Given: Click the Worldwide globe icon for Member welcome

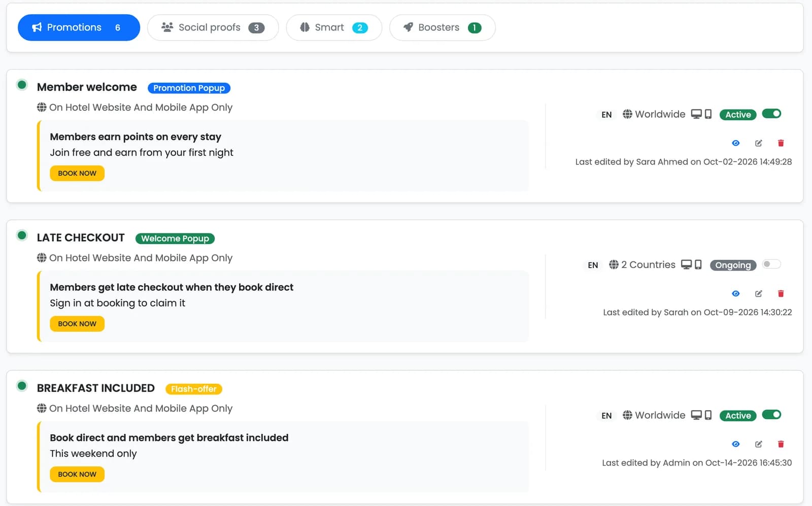Looking at the screenshot, I should tap(628, 114).
